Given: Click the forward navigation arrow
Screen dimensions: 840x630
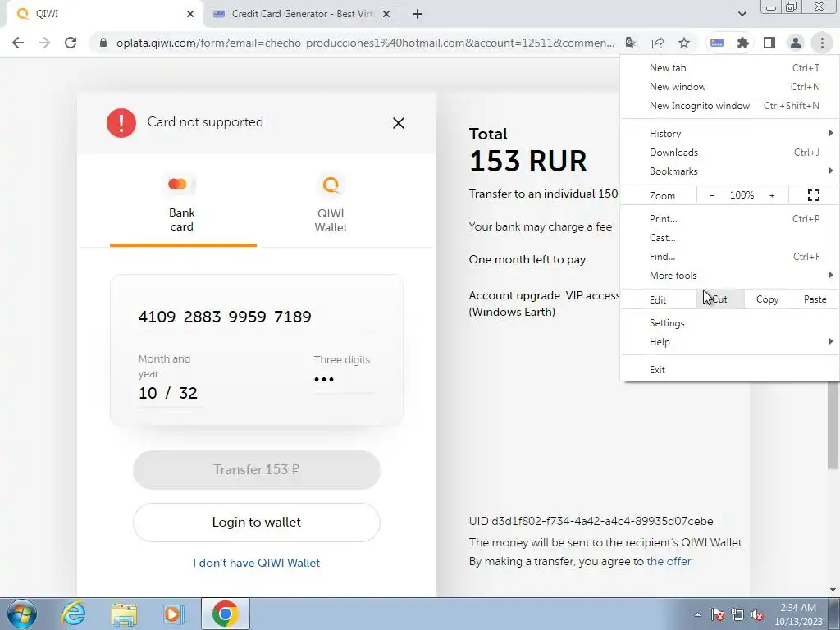Looking at the screenshot, I should (x=44, y=43).
